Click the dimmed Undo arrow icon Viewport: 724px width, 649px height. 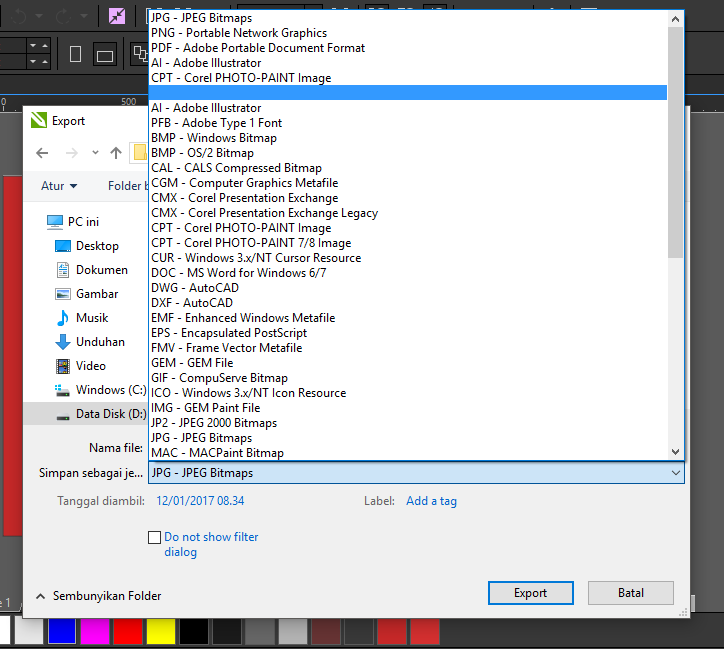point(19,17)
